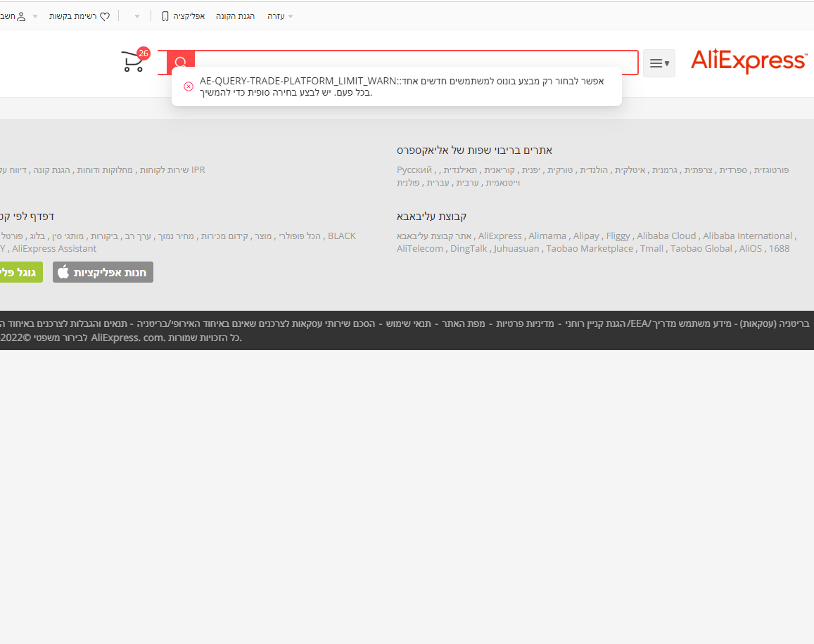Open רשימת בקשות wishlist in top bar
The width and height of the screenshot is (814, 644).
pos(72,17)
